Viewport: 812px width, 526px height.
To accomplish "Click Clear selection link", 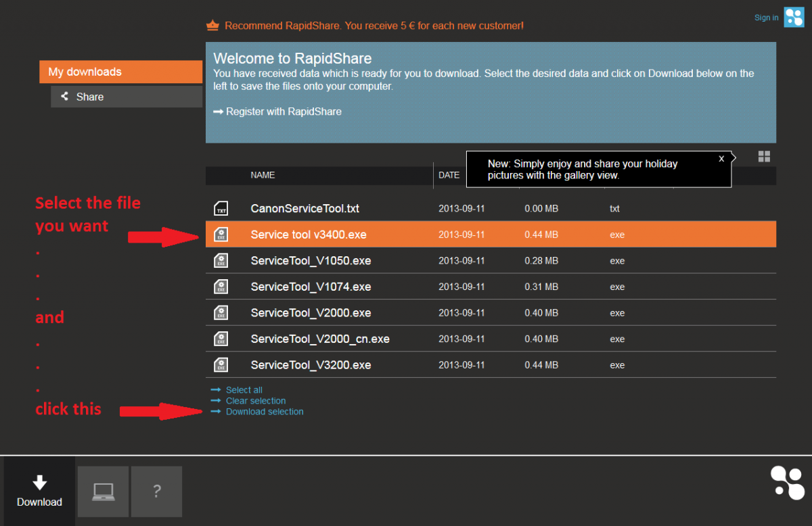I will click(x=255, y=401).
